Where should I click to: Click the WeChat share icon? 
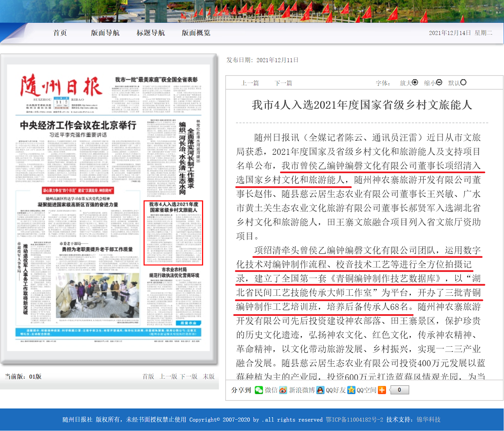coord(259,390)
